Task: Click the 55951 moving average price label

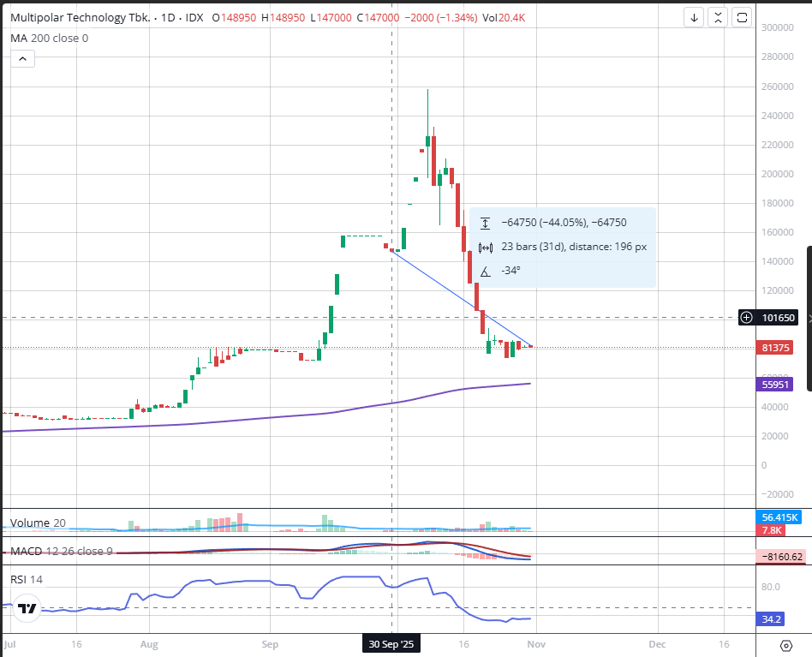Action: pyautogui.click(x=775, y=385)
